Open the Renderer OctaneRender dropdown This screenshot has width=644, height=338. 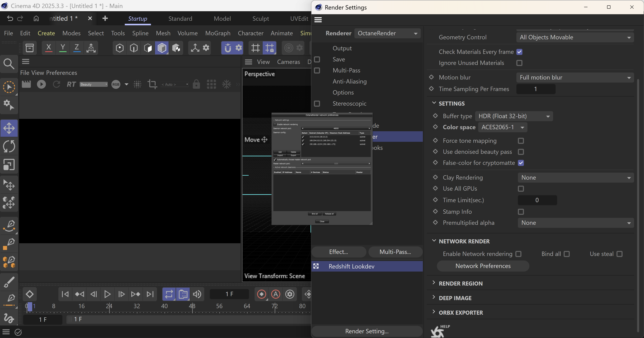(387, 33)
